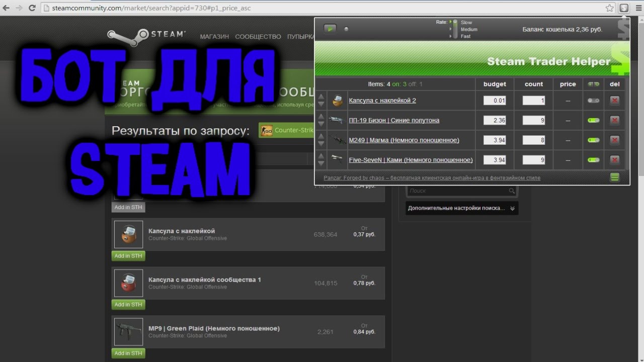Edit budget field of M249 Магма
644x362 pixels.
tap(495, 140)
